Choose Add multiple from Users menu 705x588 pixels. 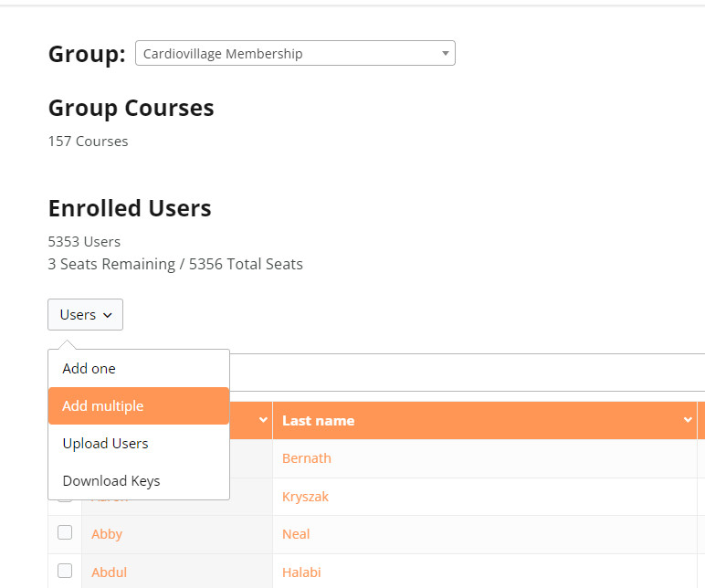139,406
